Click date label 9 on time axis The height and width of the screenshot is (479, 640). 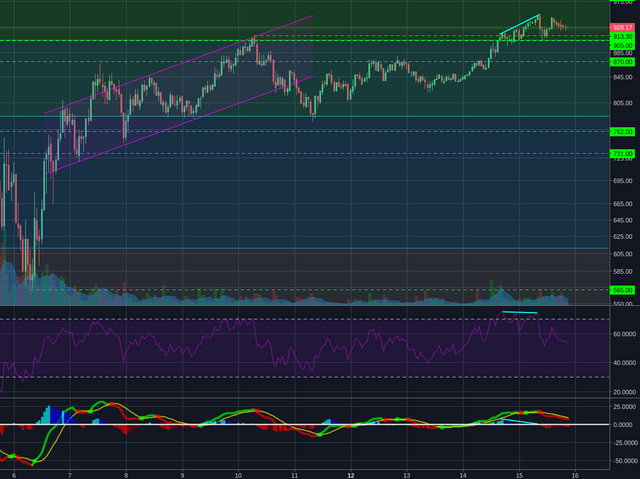coord(182,475)
